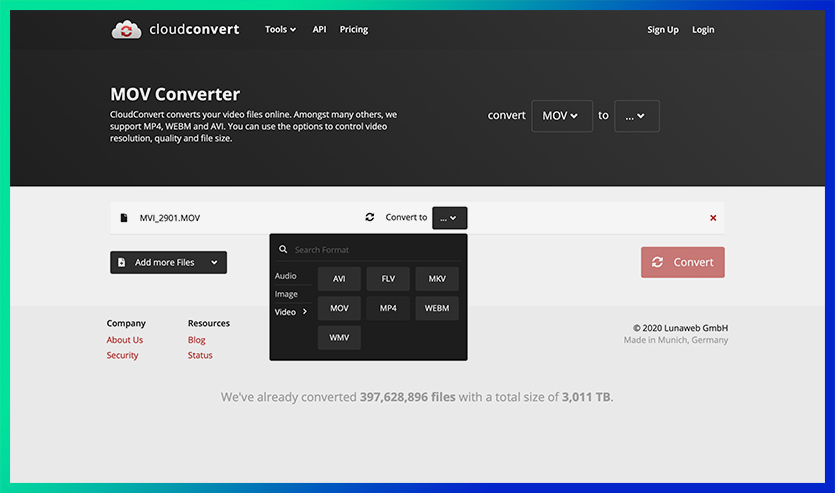Click Add more Files button
Image resolution: width=835 pixels, height=493 pixels.
click(x=165, y=263)
